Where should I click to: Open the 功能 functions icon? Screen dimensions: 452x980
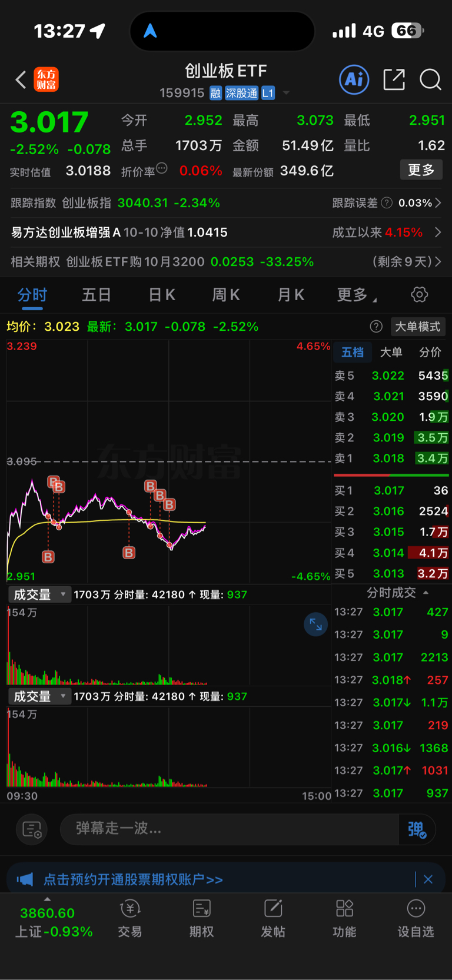pyautogui.click(x=344, y=909)
